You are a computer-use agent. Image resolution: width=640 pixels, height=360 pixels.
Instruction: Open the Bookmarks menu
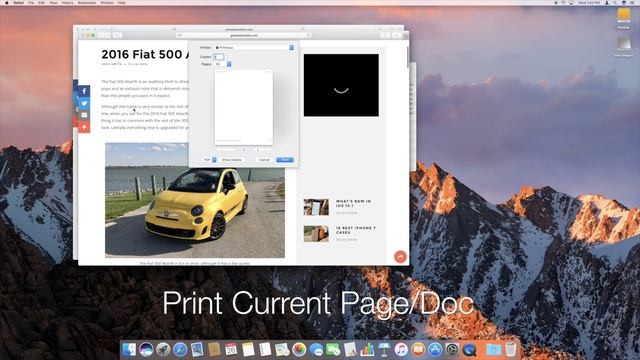pos(87,2)
